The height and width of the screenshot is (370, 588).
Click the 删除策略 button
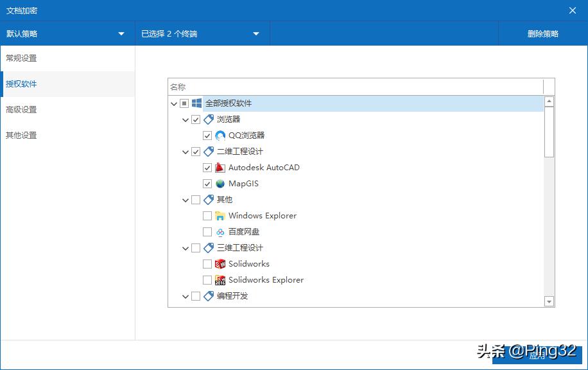543,34
